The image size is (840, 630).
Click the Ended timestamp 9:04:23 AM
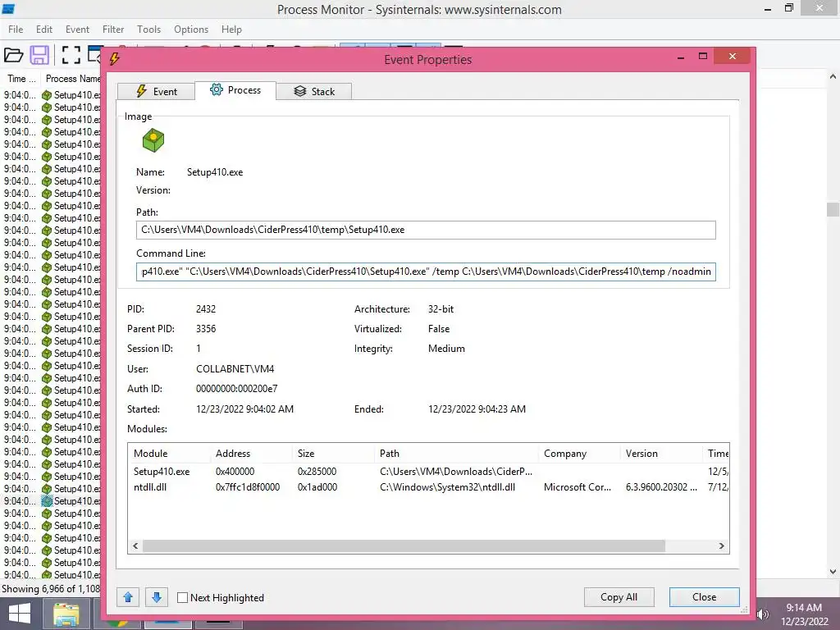477,409
